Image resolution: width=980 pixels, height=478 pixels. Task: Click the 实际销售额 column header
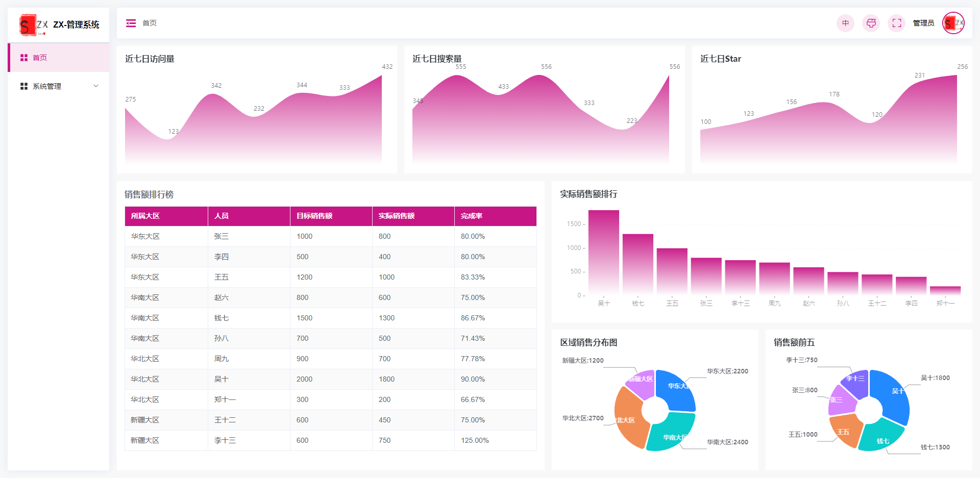click(x=413, y=216)
